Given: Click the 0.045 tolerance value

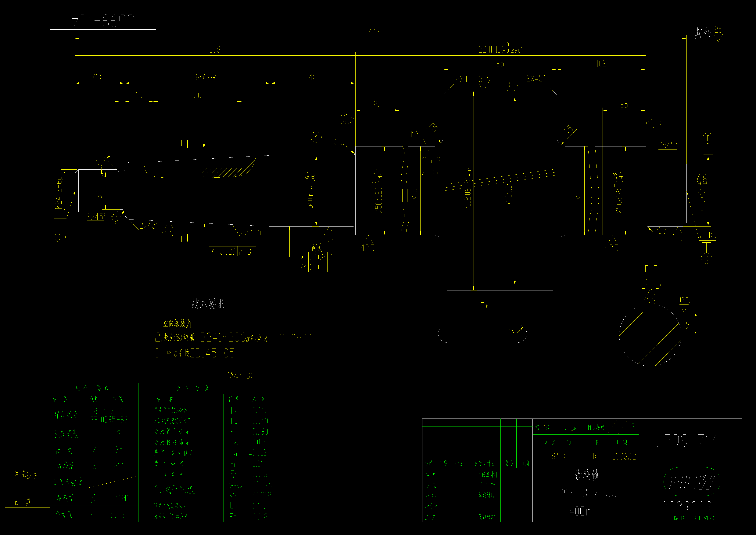Looking at the screenshot, I should pos(260,410).
